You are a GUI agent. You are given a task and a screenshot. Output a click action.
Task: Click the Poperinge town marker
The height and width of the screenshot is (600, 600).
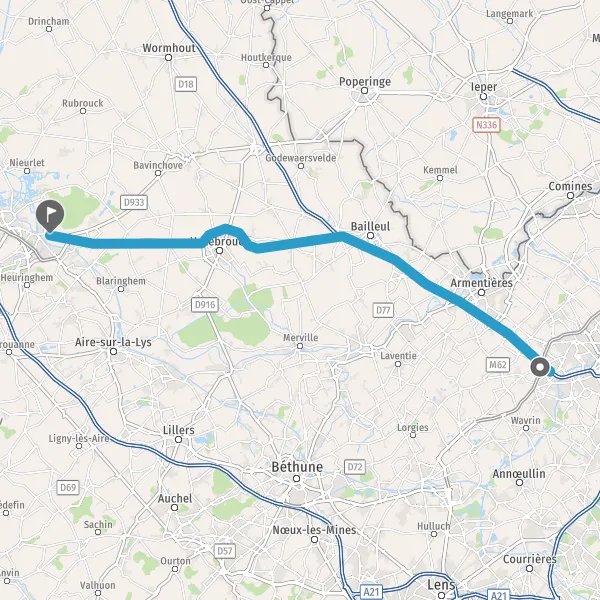tap(365, 91)
